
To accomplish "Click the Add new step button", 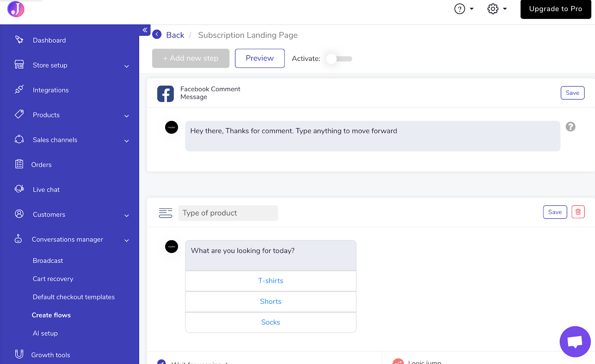I will (x=191, y=58).
